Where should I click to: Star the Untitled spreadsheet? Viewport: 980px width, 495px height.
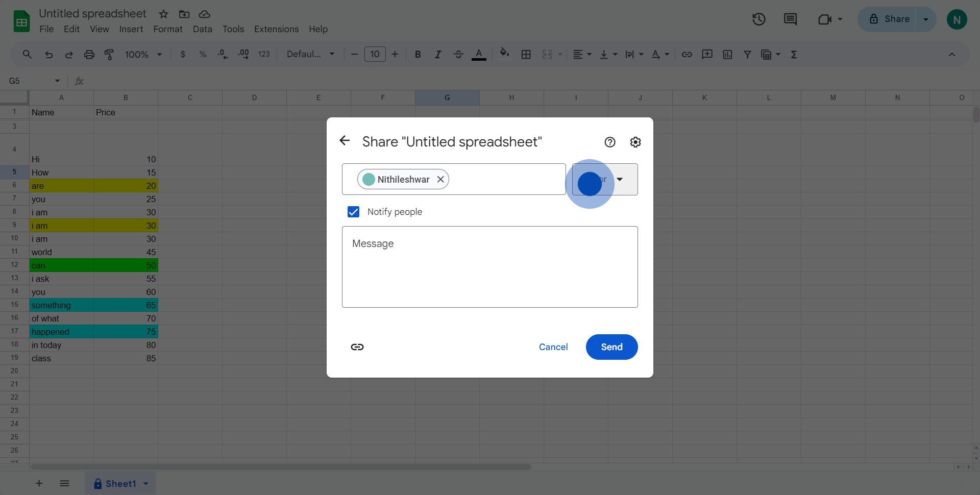point(163,14)
